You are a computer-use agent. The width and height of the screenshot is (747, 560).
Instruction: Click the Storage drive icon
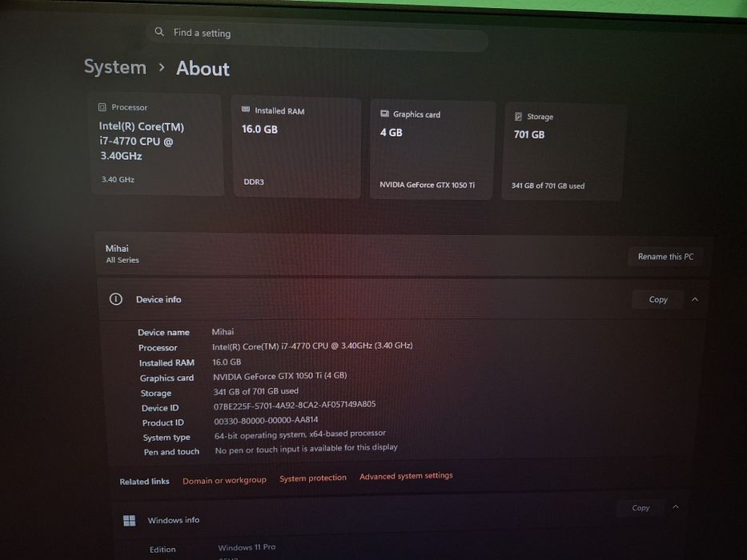[518, 116]
